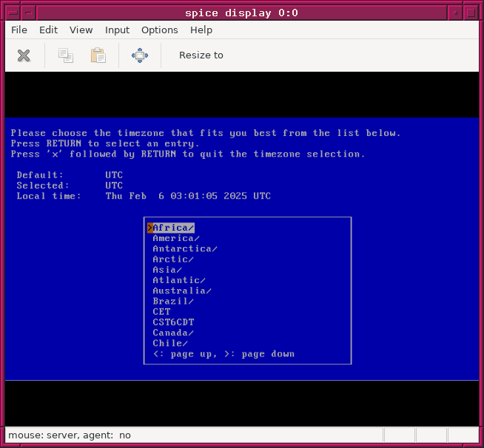Open the Help menu
This screenshot has height=448, width=484.
coord(201,30)
